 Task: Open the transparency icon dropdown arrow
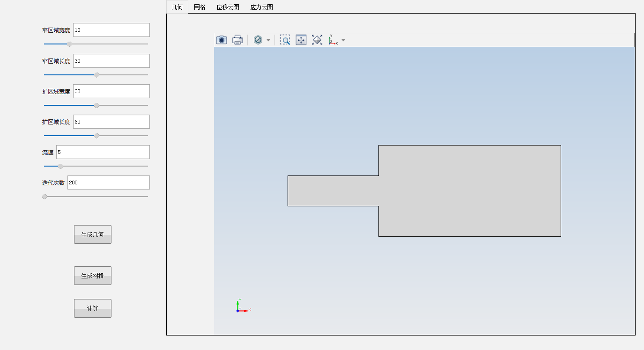[268, 40]
